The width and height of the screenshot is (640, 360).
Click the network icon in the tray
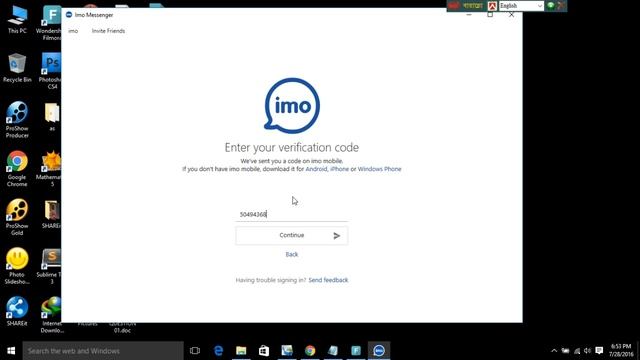pyautogui.click(x=577, y=351)
